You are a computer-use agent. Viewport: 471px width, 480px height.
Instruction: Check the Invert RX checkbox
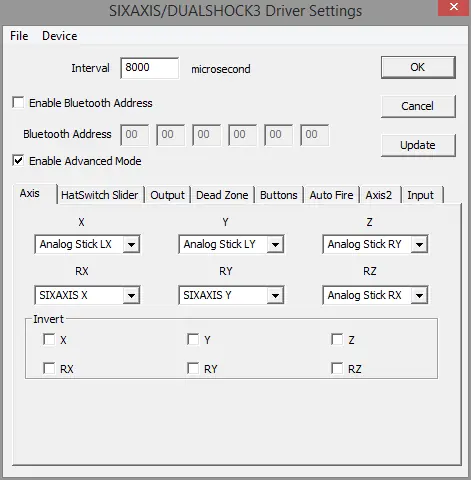click(49, 369)
